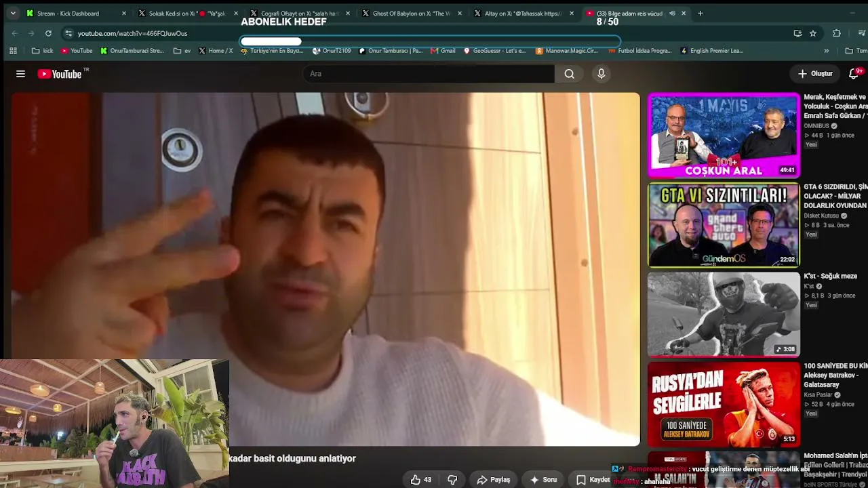868x488 pixels.
Task: Open the GeoGuessr bookmark
Action: pyautogui.click(x=494, y=51)
